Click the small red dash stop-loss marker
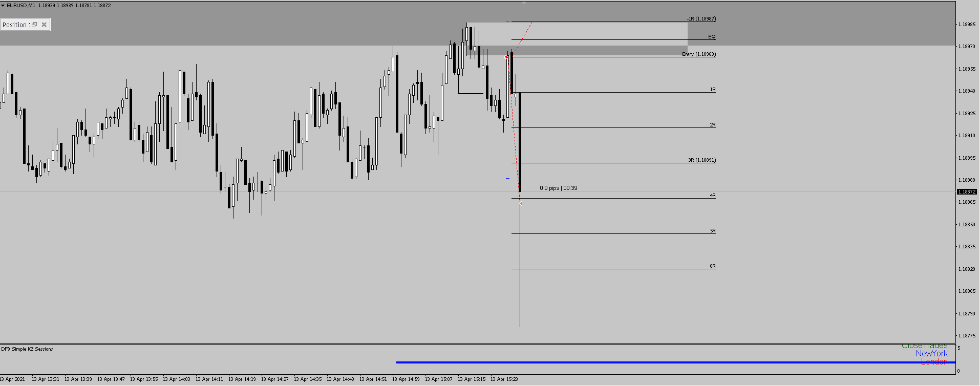The image size is (980, 386). click(508, 21)
